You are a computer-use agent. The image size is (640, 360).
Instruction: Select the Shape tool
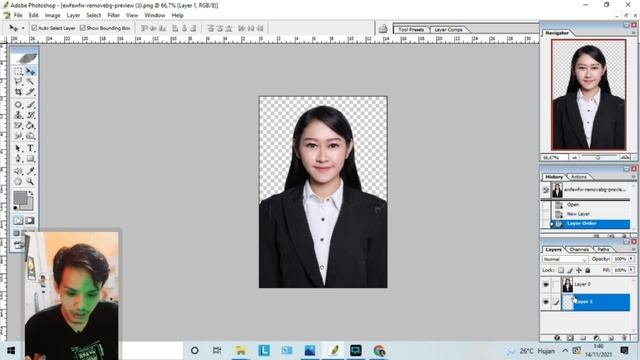pyautogui.click(x=30, y=159)
